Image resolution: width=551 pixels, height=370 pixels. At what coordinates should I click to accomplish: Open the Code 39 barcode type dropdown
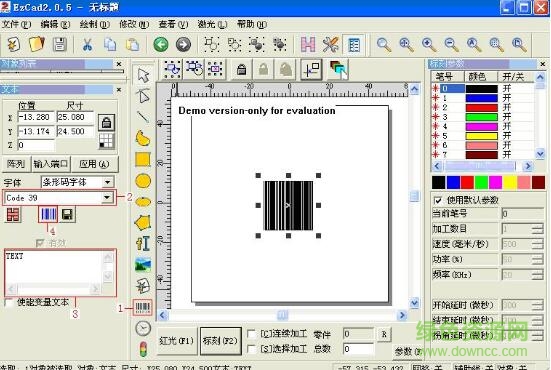pyautogui.click(x=107, y=198)
